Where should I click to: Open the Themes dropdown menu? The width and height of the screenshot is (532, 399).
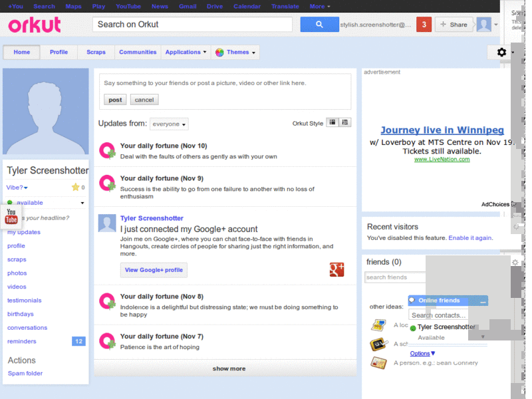pyautogui.click(x=235, y=53)
